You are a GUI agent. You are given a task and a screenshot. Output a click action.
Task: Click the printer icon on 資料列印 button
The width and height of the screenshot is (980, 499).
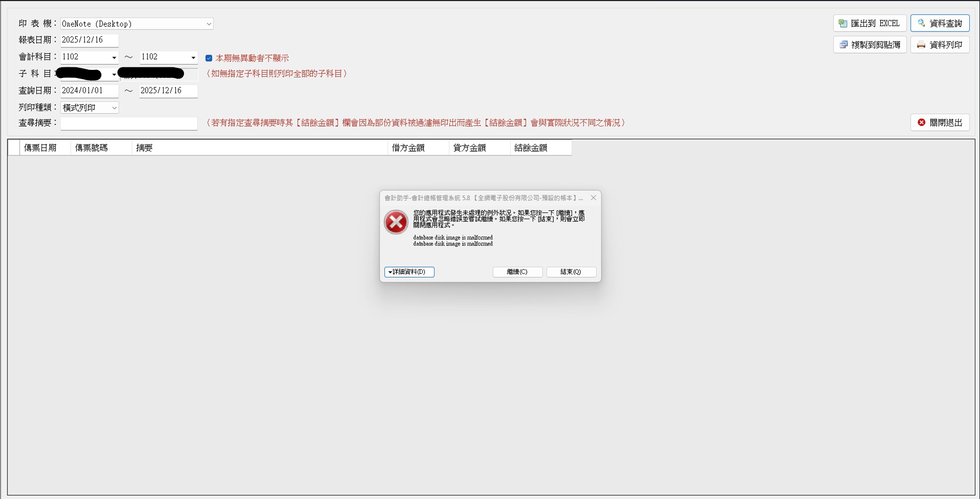(921, 45)
